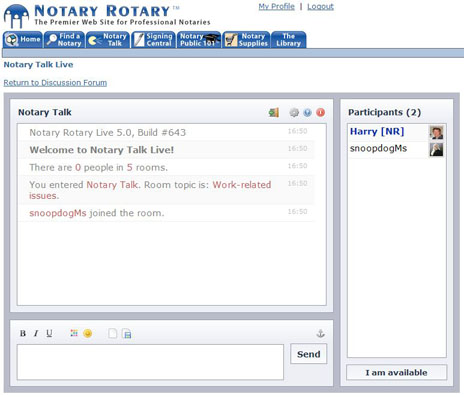
Task: Open the Notary Talk tab
Action: pyautogui.click(x=108, y=40)
